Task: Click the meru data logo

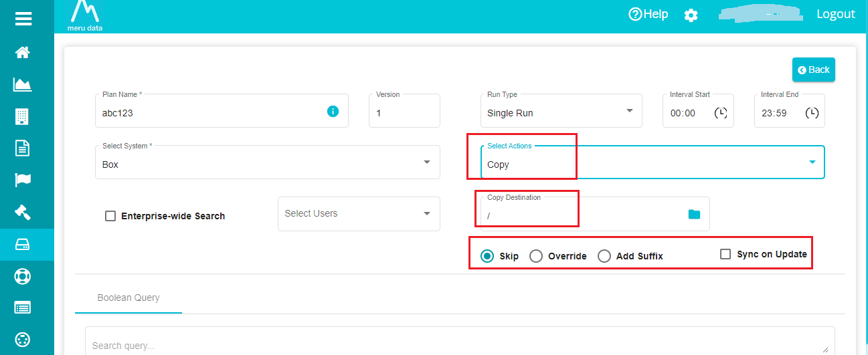Action: click(x=85, y=16)
